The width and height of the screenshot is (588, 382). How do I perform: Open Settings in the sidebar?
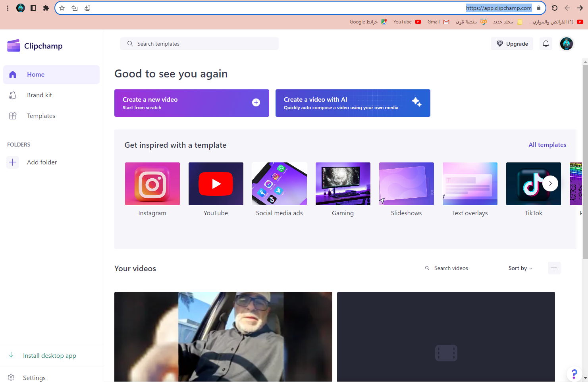point(34,378)
